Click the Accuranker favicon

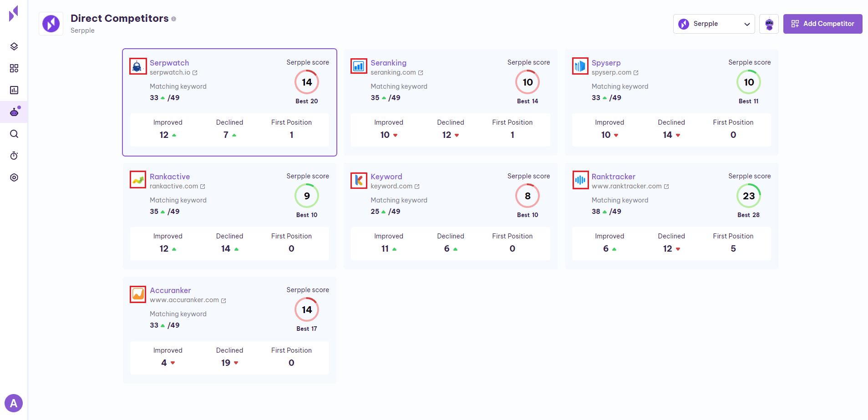point(138,294)
